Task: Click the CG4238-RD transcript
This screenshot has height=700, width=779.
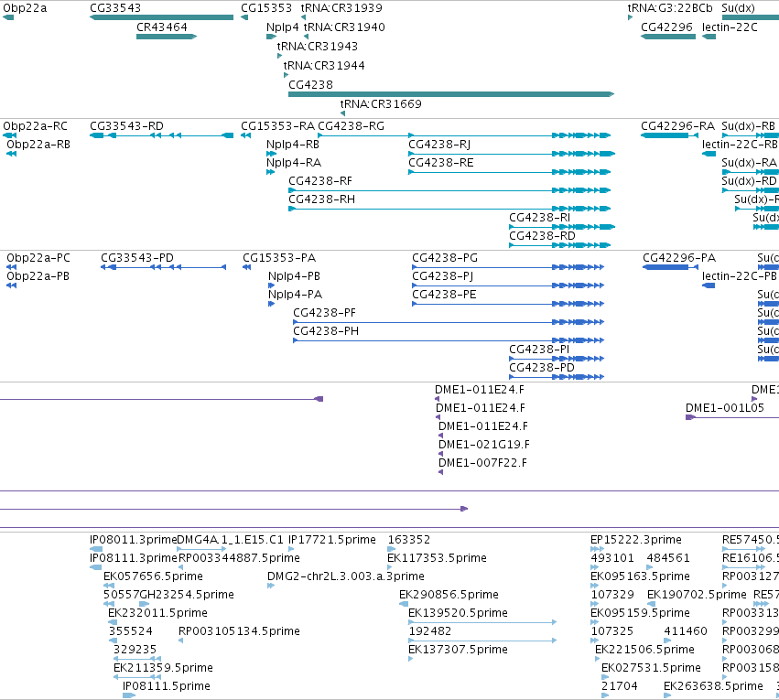Action: click(560, 245)
